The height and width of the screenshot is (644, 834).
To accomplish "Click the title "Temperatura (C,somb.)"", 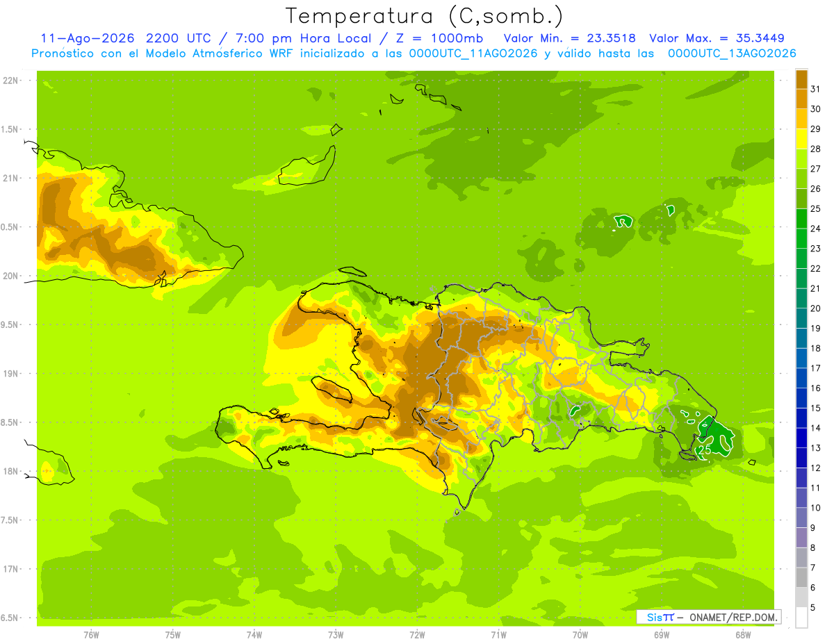I will click(x=425, y=16).
